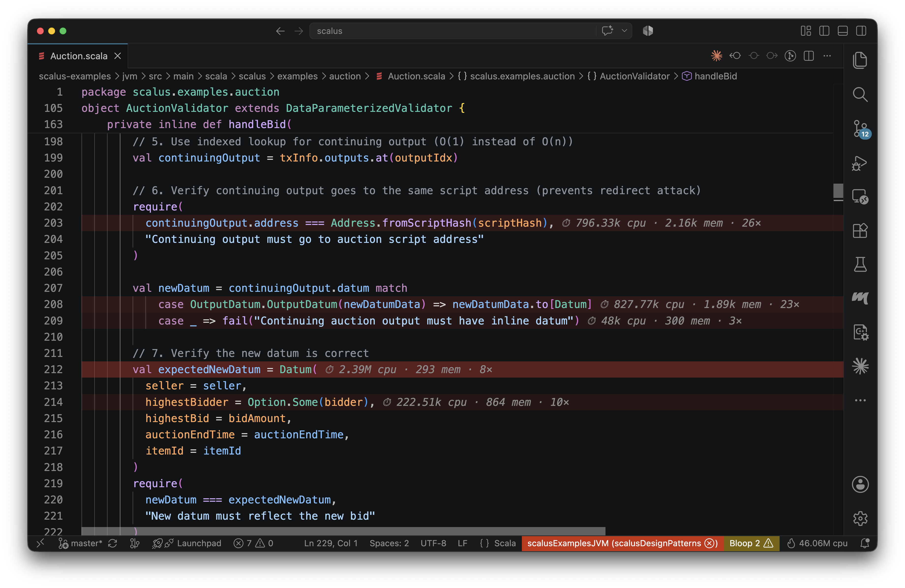Viewport: 905px width, 588px height.
Task: Open the Accounts menu icon
Action: click(860, 485)
